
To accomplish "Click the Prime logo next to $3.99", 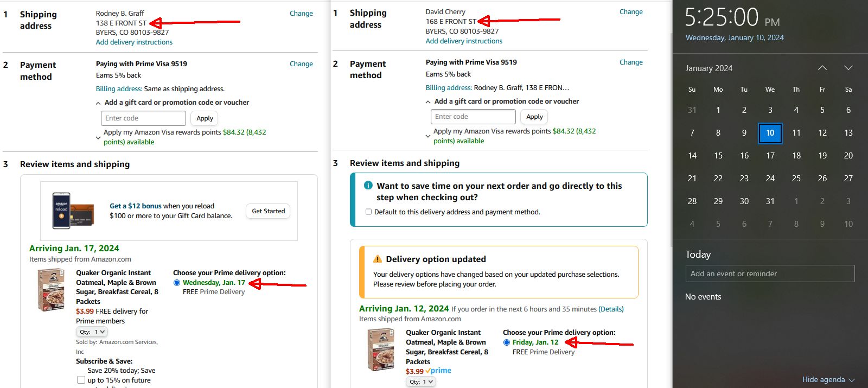I will tap(438, 371).
